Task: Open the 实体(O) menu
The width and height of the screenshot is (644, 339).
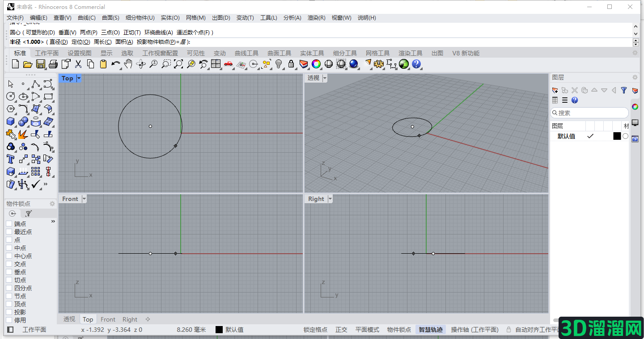Action: 170,18
